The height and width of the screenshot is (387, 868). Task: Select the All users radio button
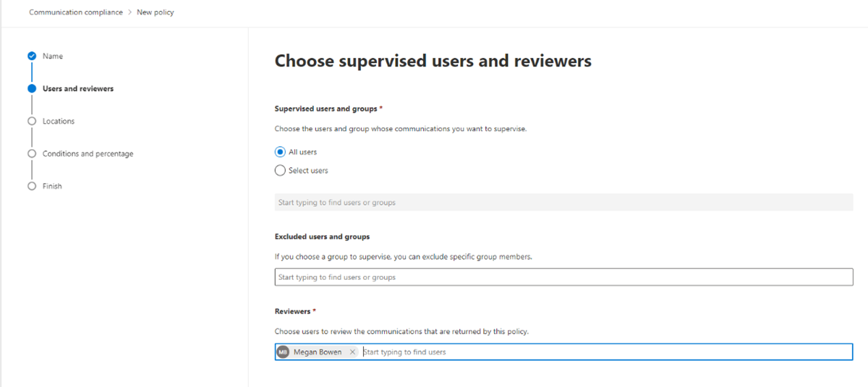[x=280, y=152]
